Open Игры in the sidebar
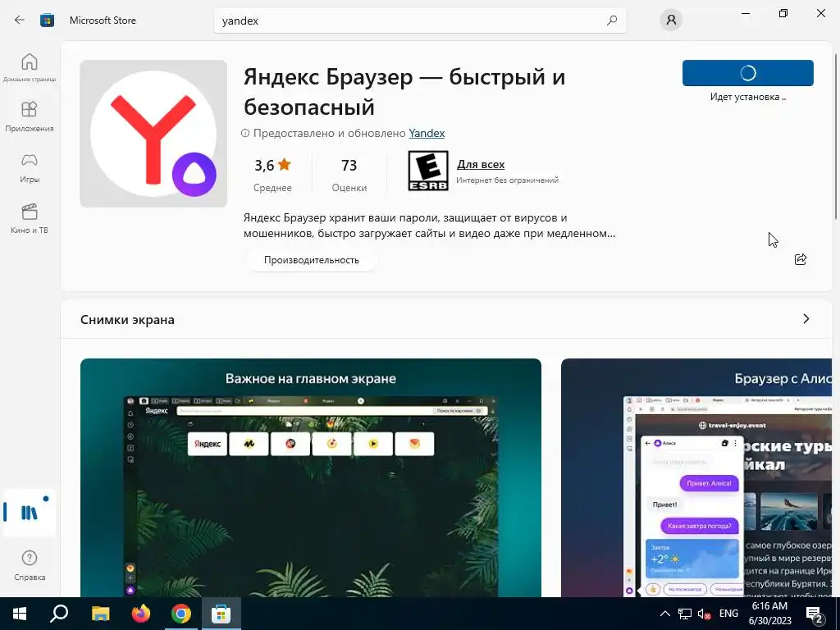The width and height of the screenshot is (840, 630). click(30, 168)
